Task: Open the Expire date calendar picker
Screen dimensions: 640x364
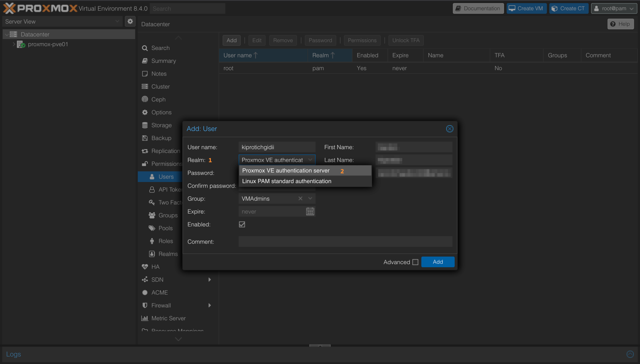Action: 310,211
